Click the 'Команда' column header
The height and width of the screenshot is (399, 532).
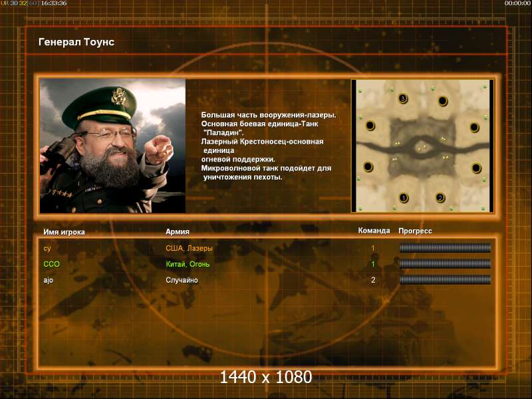(374, 231)
